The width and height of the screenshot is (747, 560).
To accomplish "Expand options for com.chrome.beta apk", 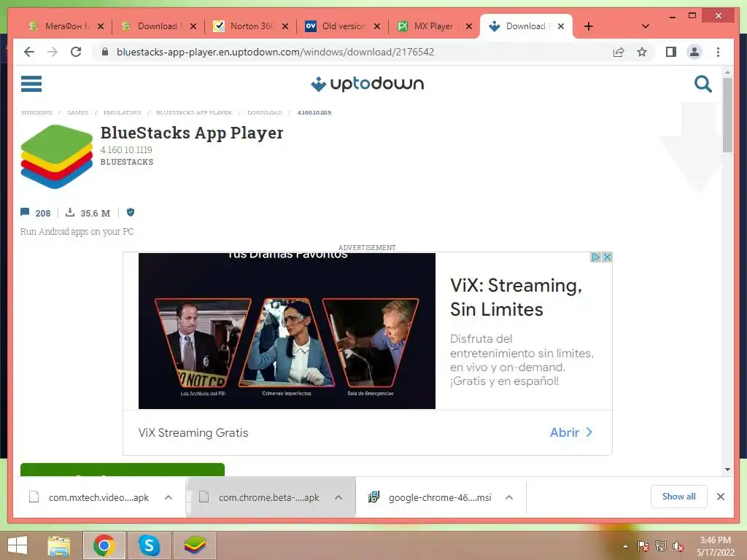I will (338, 497).
